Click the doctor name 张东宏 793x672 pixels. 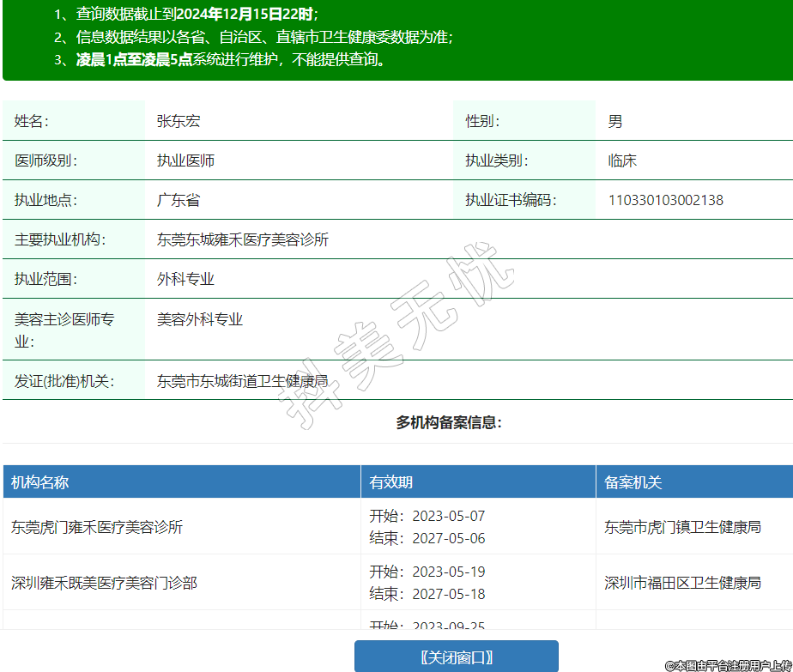(x=179, y=121)
